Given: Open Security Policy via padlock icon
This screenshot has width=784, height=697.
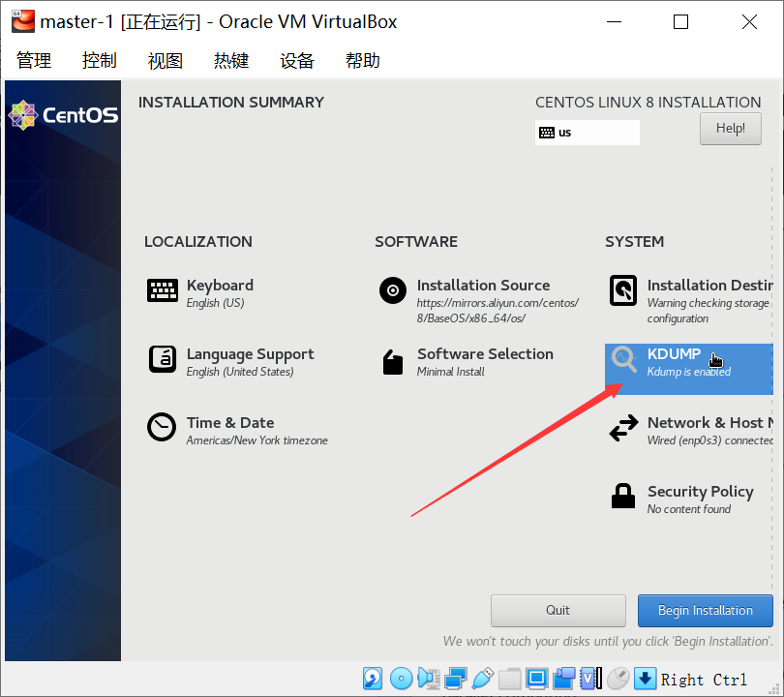Looking at the screenshot, I should (623, 496).
